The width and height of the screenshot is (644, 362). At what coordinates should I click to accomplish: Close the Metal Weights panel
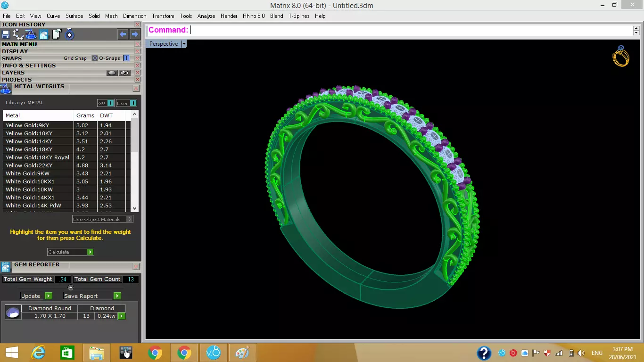click(136, 89)
